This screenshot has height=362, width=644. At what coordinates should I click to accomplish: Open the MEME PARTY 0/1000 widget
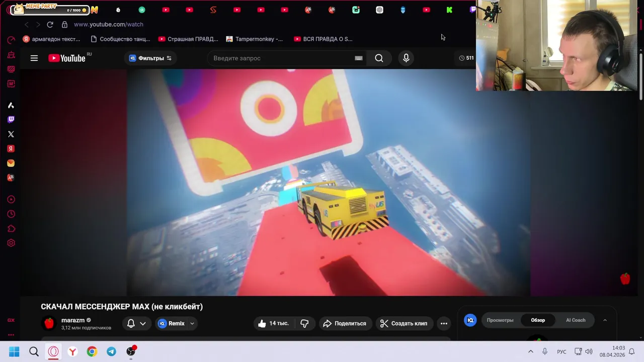pyautogui.click(x=49, y=9)
